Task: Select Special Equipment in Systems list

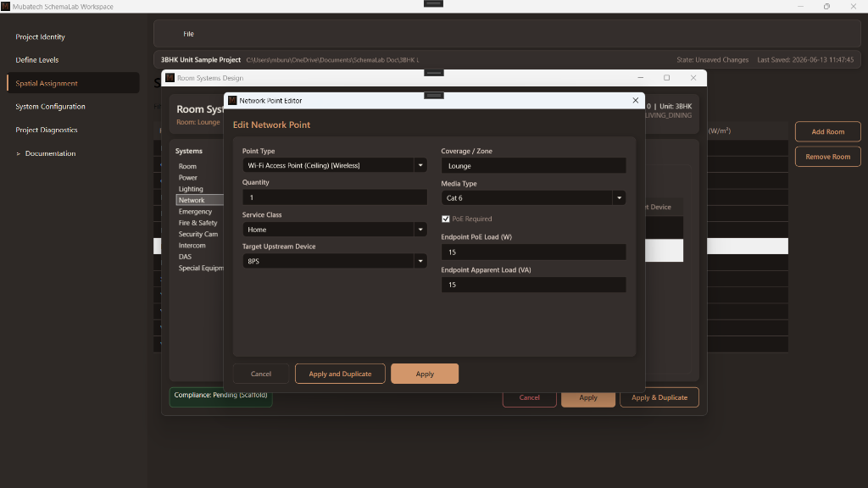Action: 200,268
